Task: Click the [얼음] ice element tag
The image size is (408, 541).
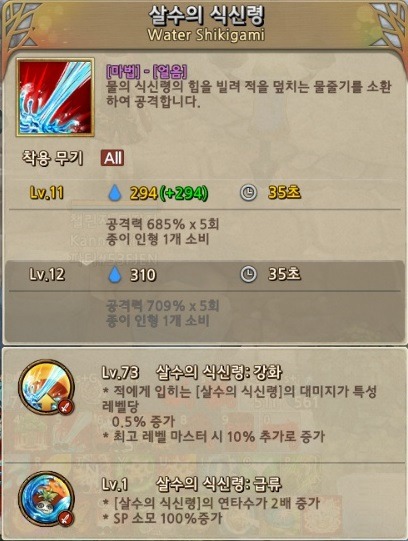Action: pos(170,71)
